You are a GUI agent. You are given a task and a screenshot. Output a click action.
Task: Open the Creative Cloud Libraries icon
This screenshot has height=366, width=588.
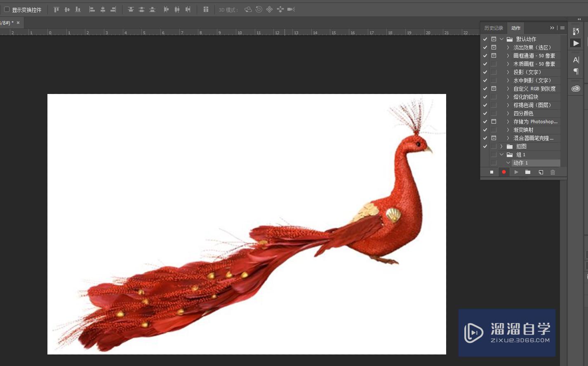click(x=576, y=89)
